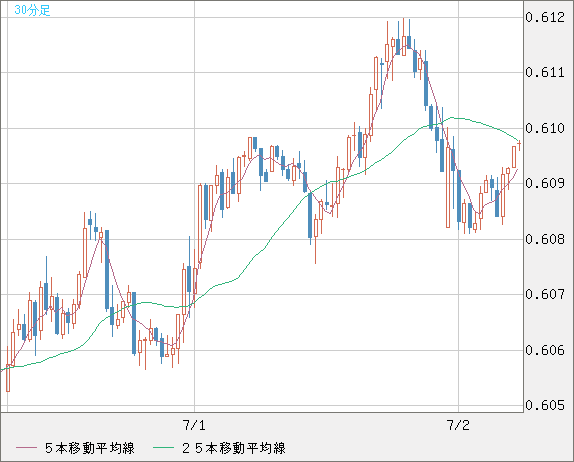574x462 pixels.
Task: Click the 30分足 timeframe label
Action: tap(32, 10)
